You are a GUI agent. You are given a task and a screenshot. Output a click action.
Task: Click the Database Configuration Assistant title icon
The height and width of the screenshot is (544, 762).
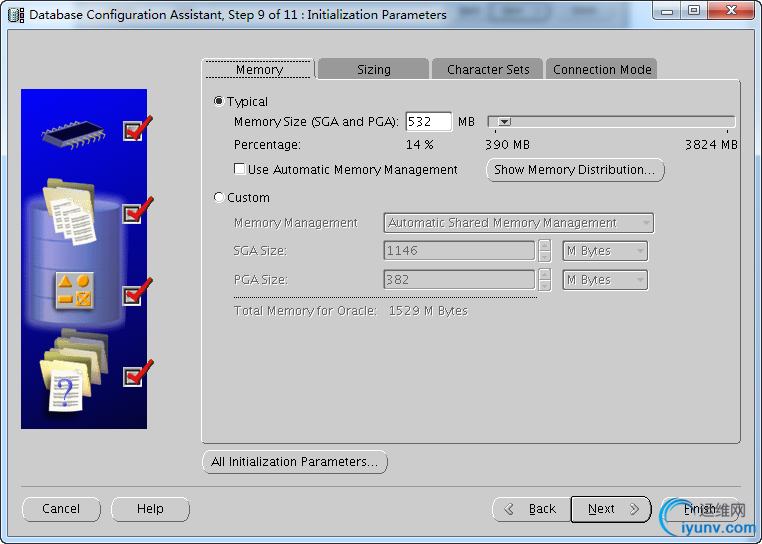click(16, 15)
